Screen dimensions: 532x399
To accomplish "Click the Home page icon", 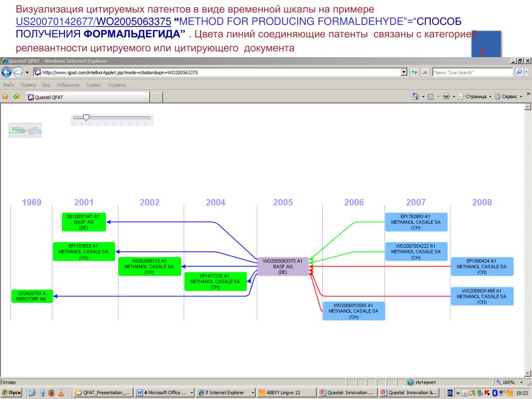I will (415, 97).
